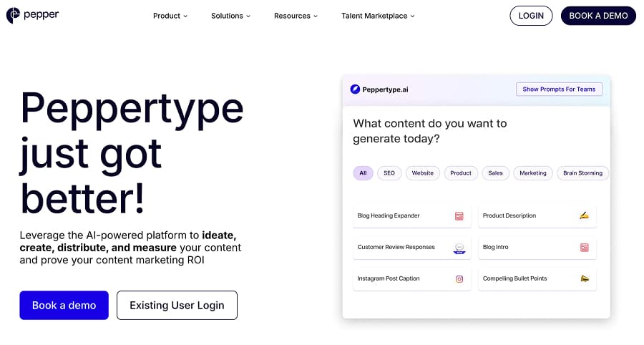Open the Talent Marketplace menu
Viewport: 644px width, 345px height.
point(378,16)
